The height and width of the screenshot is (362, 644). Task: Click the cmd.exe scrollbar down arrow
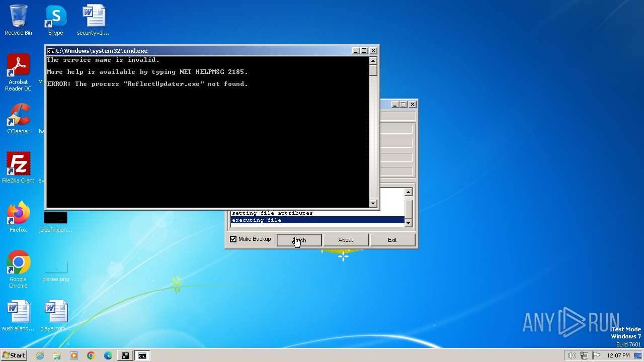point(373,203)
